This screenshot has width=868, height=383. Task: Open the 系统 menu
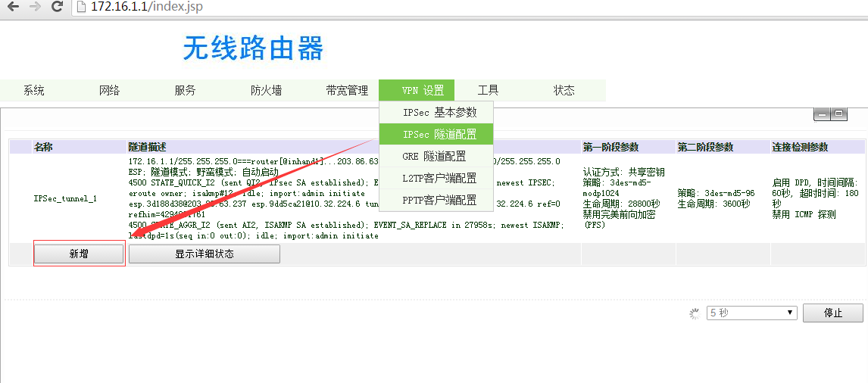click(x=34, y=90)
